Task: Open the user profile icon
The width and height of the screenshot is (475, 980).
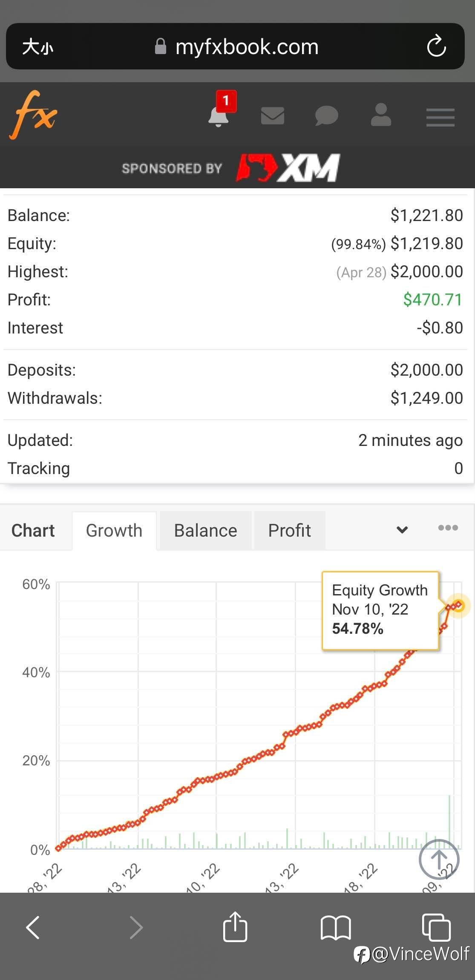Action: point(380,115)
